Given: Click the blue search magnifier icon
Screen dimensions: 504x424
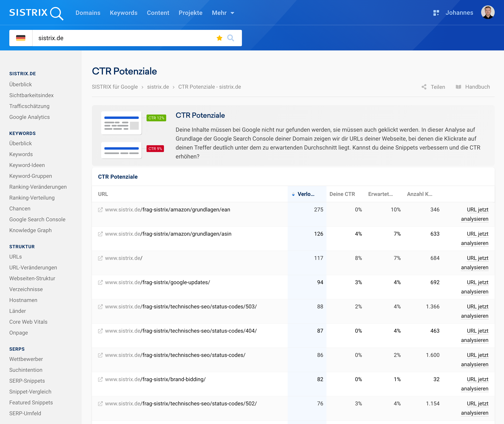Looking at the screenshot, I should click(231, 38).
